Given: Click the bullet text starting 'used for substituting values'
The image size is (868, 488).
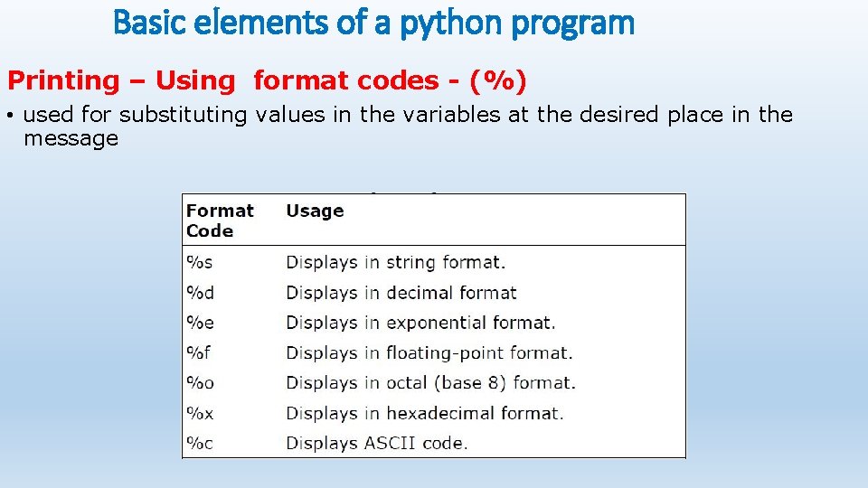Looking at the screenshot, I should pyautogui.click(x=408, y=127).
